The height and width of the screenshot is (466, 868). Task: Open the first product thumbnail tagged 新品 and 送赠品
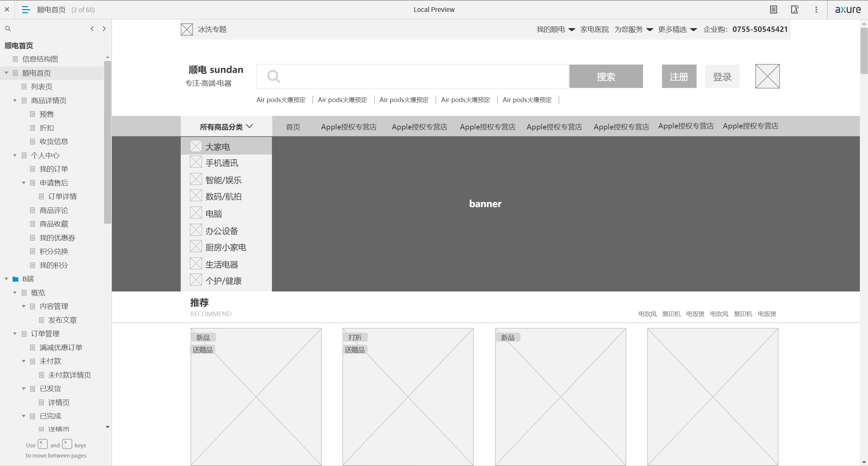tap(256, 397)
